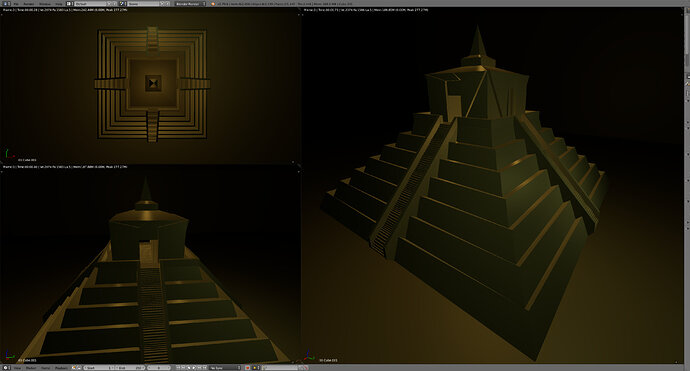
Task: Jump to the first frame
Action: [x=178, y=367]
